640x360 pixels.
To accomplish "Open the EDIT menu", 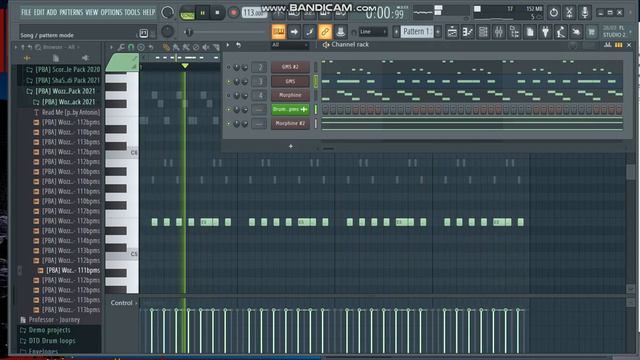I will pos(39,12).
